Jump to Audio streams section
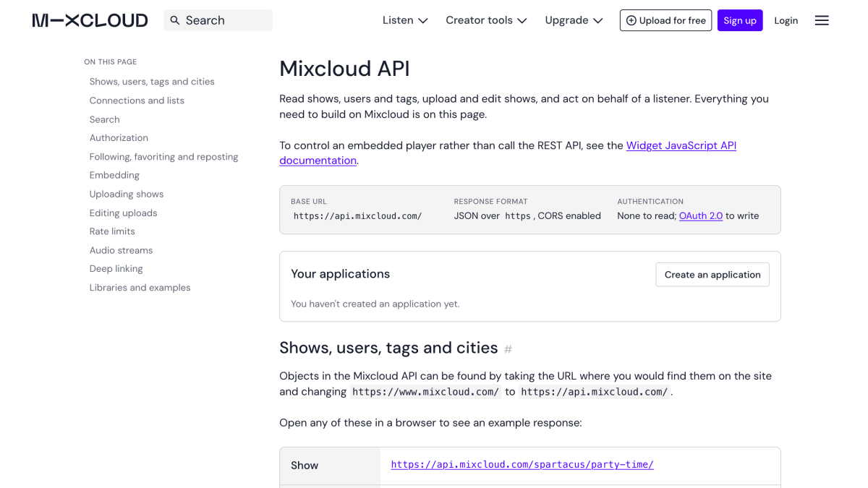This screenshot has height=488, width=868. [121, 250]
